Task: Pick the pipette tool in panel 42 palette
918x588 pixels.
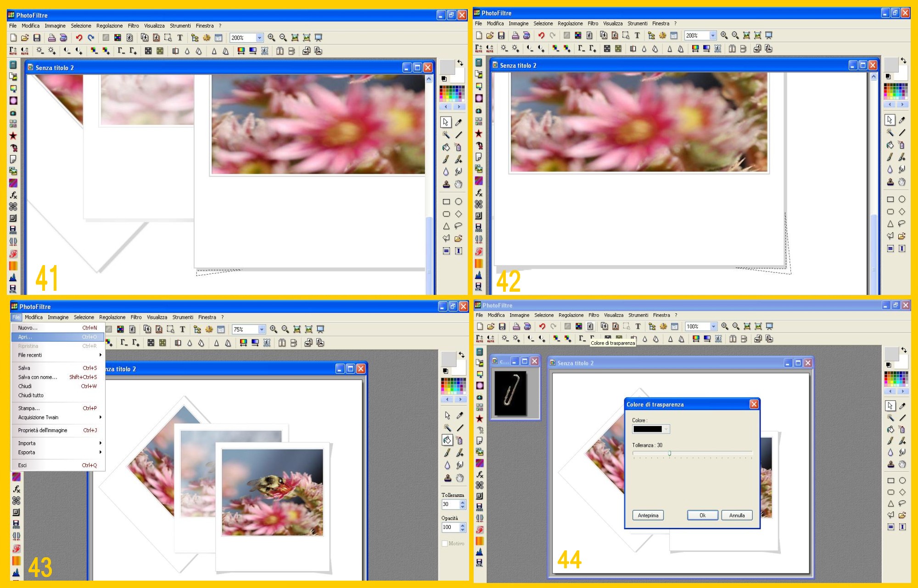Action: click(902, 120)
